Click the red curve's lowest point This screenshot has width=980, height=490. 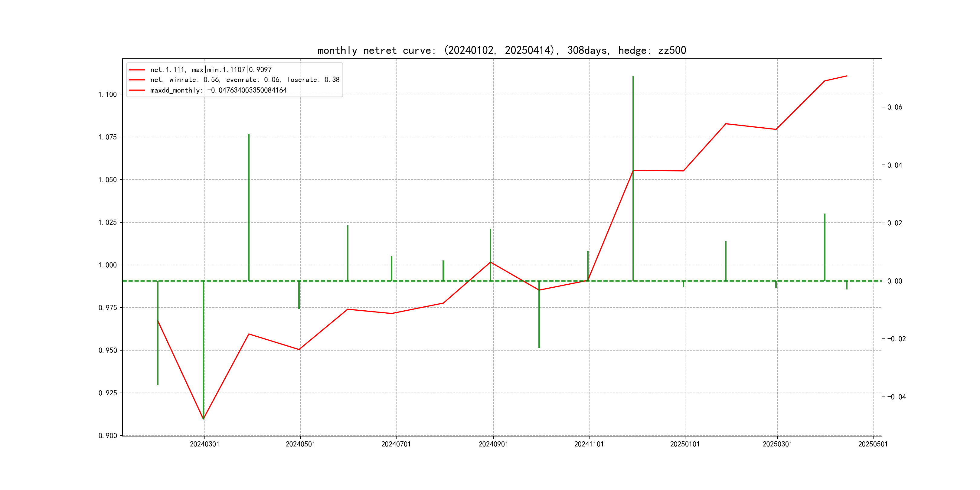[204, 419]
